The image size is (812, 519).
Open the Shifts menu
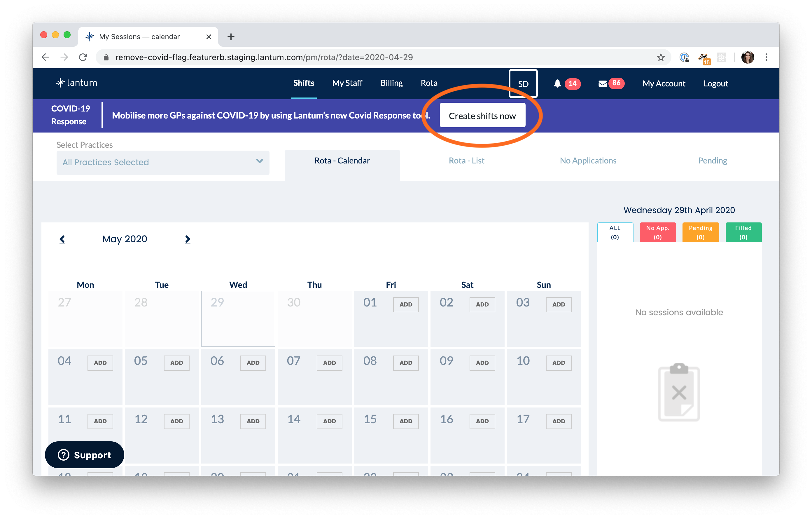[304, 83]
